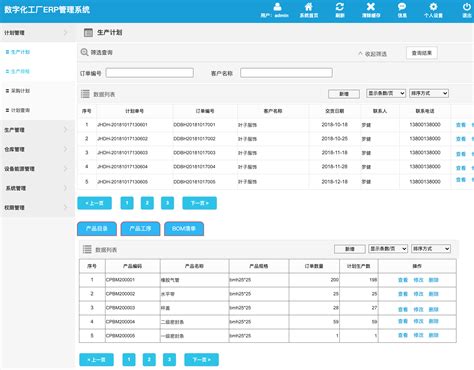Expand the 生产管理 sidebar chevron
The image size is (474, 370).
[65, 130]
